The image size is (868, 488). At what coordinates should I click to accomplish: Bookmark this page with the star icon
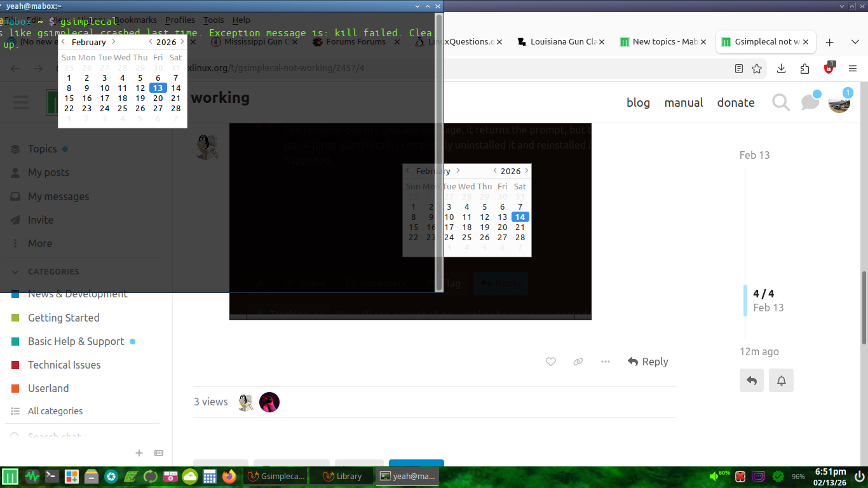[x=757, y=69]
